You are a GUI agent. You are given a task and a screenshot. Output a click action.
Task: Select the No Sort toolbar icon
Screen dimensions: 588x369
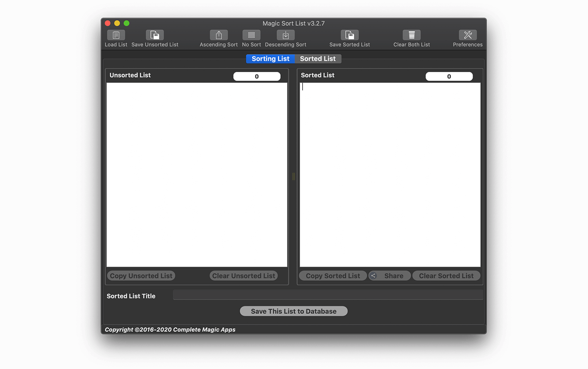click(251, 35)
